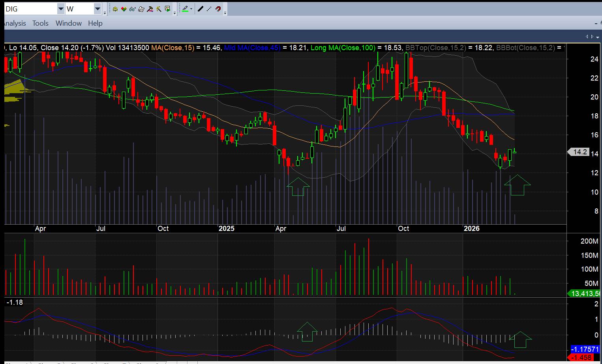This screenshot has width=602, height=364.
Task: Click the green flower-shaped toolbar icon
Action: pyautogui.click(x=115, y=9)
